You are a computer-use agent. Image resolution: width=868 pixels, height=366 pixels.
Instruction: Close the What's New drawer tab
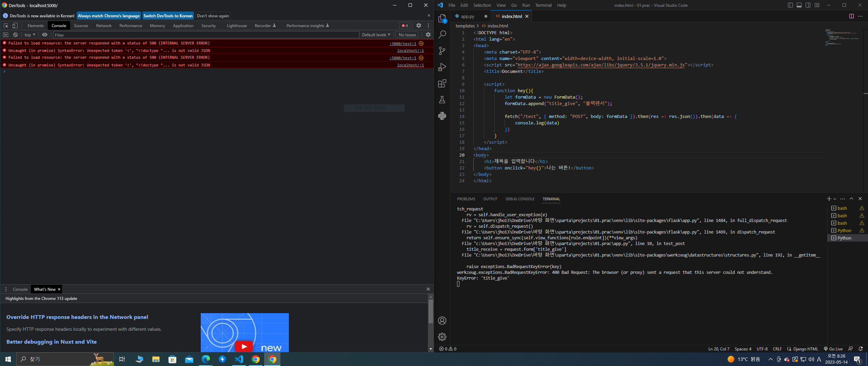[x=59, y=289]
